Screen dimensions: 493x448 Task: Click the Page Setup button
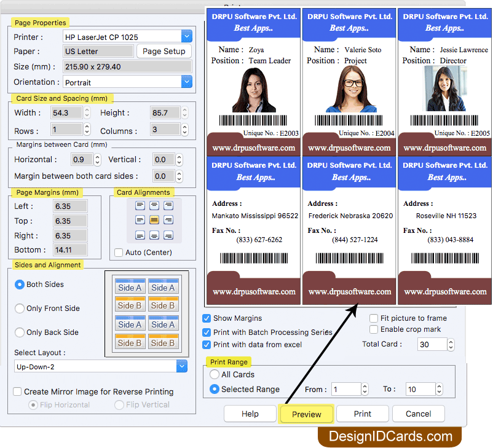(164, 51)
